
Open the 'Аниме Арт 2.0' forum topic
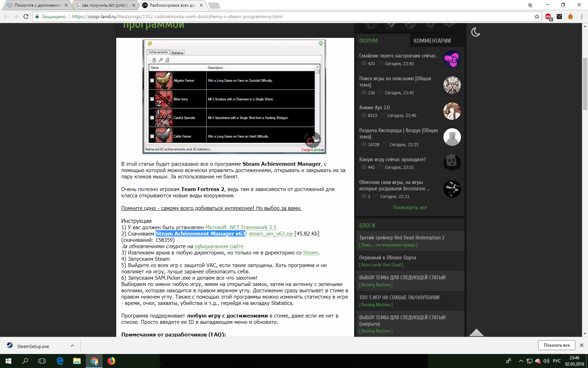[374, 108]
